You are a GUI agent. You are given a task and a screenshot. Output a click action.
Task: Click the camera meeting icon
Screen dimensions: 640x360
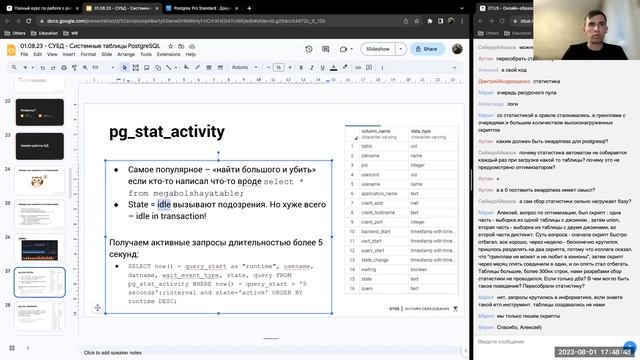click(343, 49)
